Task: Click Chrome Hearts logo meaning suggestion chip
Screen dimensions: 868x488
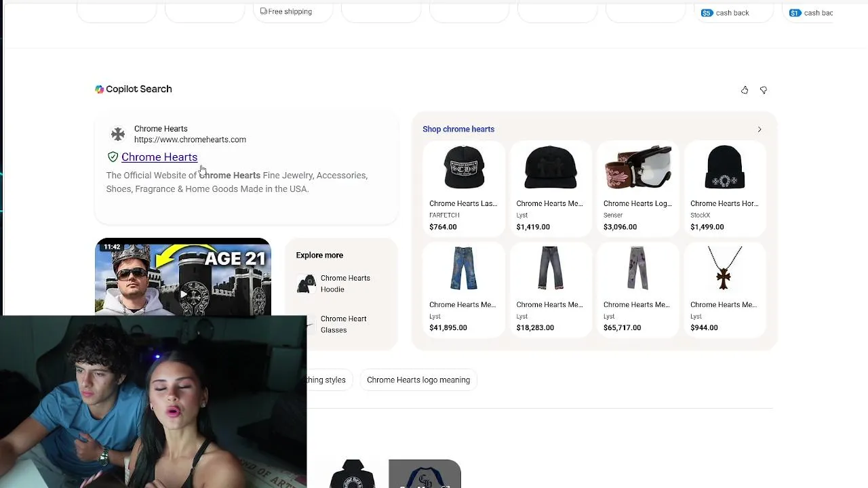Action: 418,380
